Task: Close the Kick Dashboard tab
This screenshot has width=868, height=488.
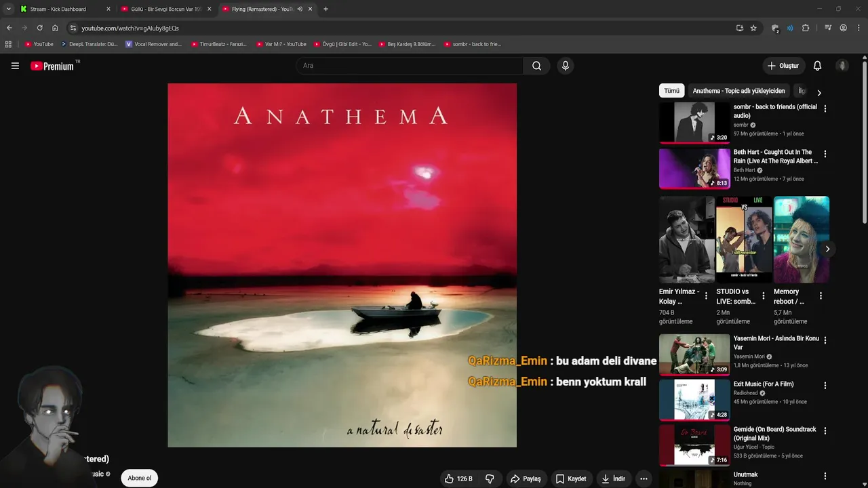Action: point(108,9)
